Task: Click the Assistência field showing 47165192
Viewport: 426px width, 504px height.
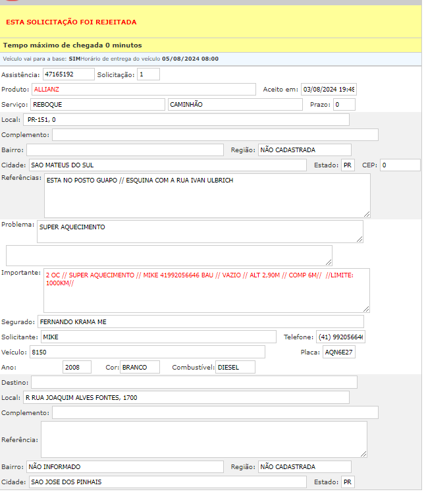Action: pyautogui.click(x=68, y=74)
